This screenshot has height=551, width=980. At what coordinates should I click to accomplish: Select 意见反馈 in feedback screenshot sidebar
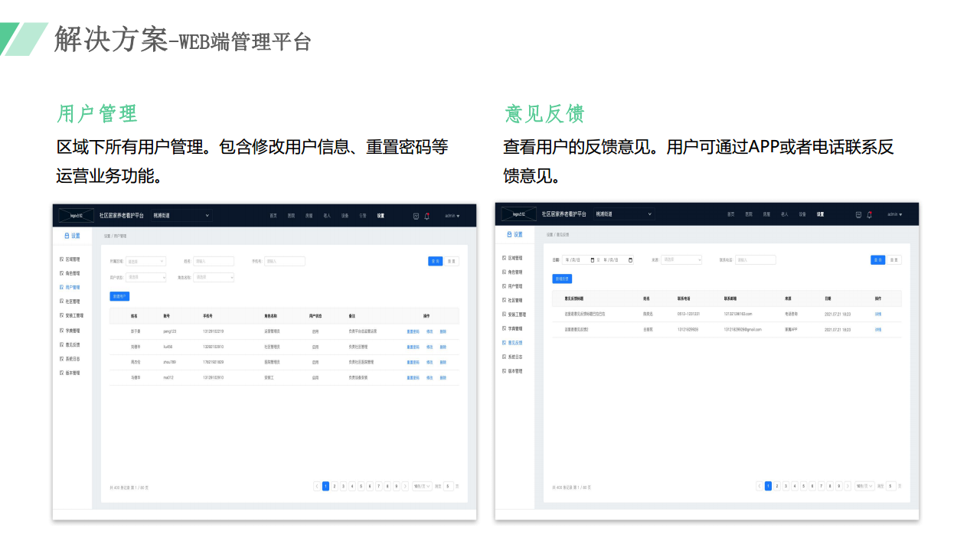[512, 343]
